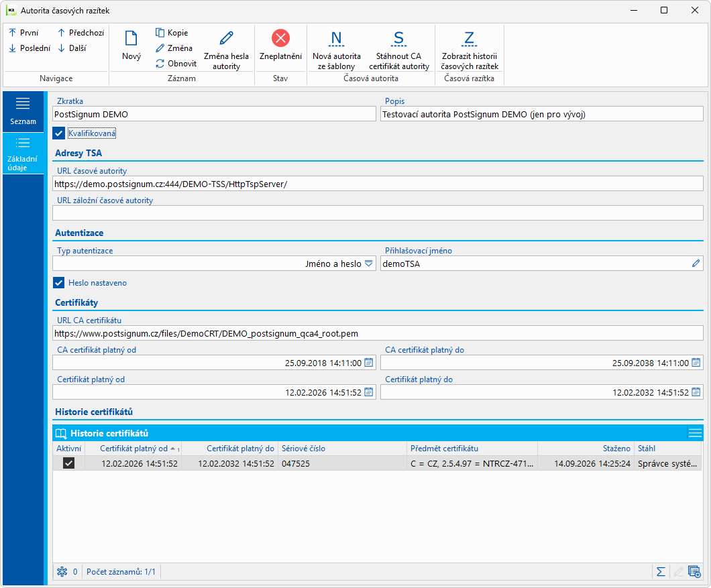This screenshot has height=588, width=711.
Task: Click into the Popis input field
Action: coord(542,114)
